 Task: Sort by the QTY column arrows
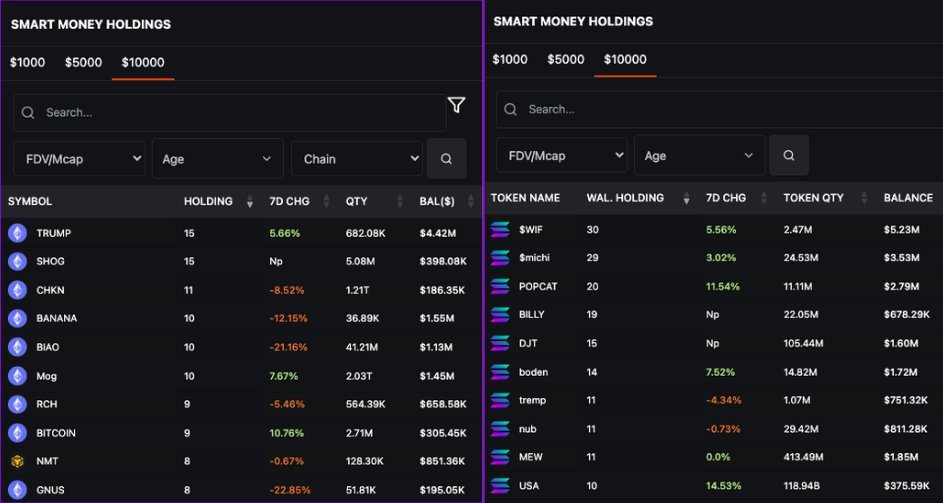400,202
